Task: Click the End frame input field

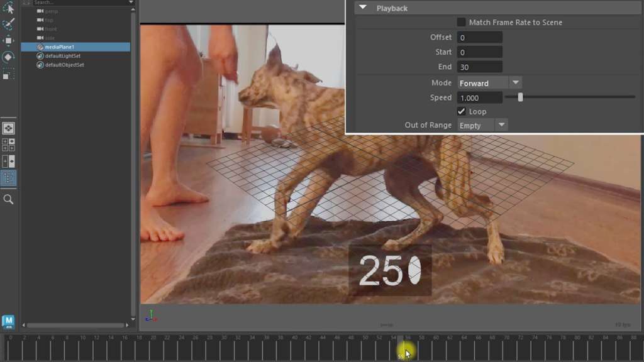Action: pyautogui.click(x=480, y=67)
